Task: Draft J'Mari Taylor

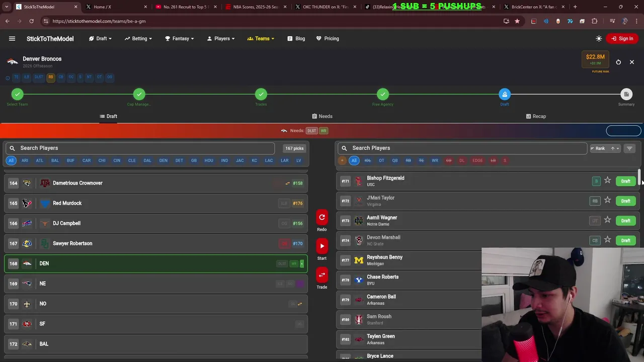Action: [x=625, y=201]
